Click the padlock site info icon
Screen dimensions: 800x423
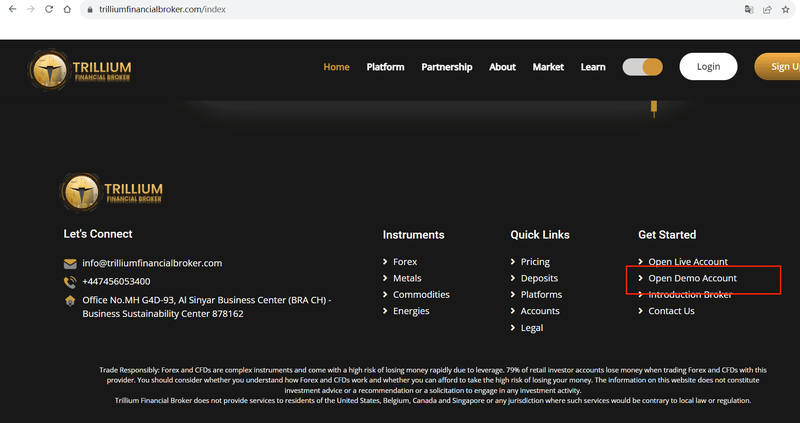click(90, 9)
